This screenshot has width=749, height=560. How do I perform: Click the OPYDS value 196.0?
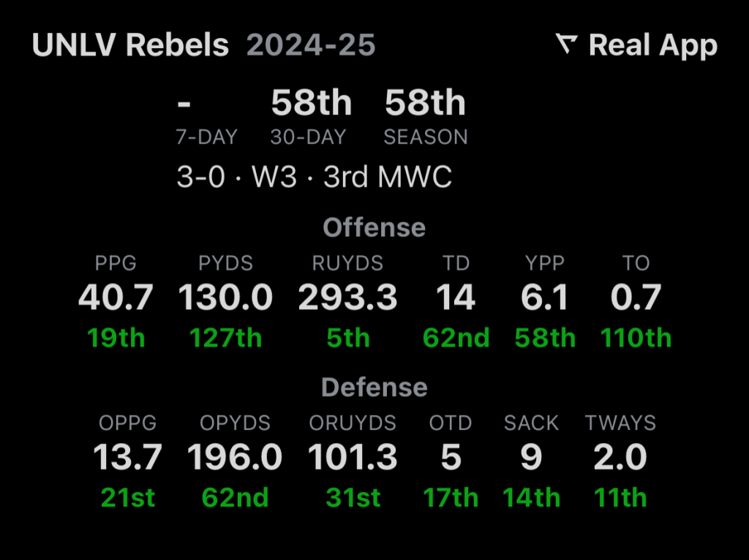(x=235, y=458)
